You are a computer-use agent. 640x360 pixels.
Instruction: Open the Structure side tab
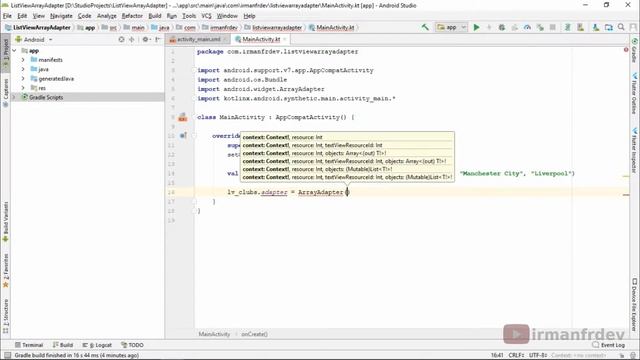(6, 316)
